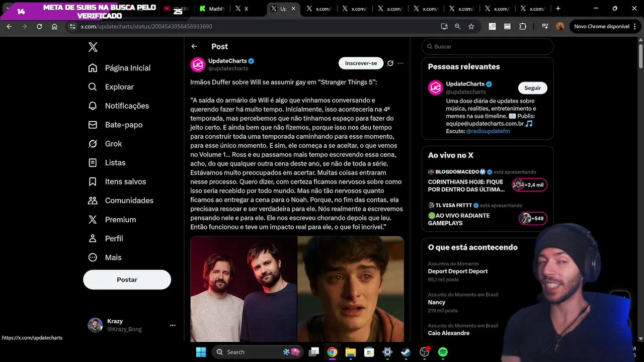Open the Deport Deport Deport trend
644x362 pixels.
pyautogui.click(x=458, y=271)
